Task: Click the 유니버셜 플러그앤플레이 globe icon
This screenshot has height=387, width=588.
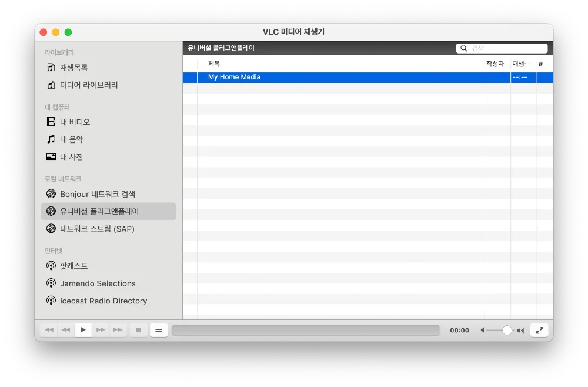Action: pyautogui.click(x=51, y=211)
